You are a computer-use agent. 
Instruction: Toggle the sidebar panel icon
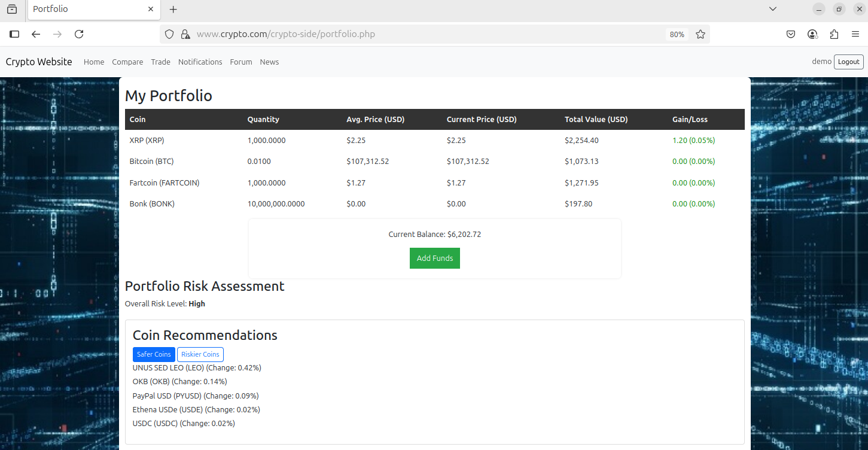14,34
